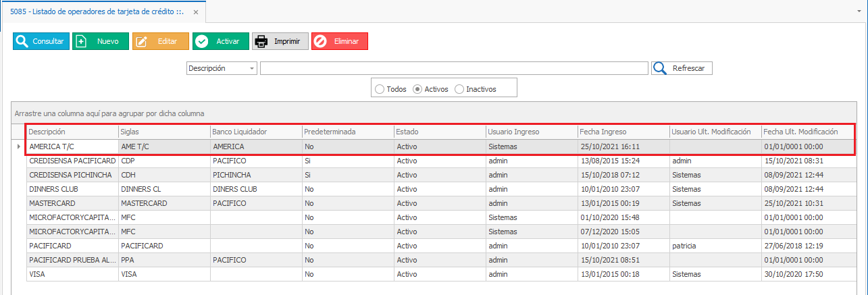Click the Nuevo document-plus icon

click(82, 41)
